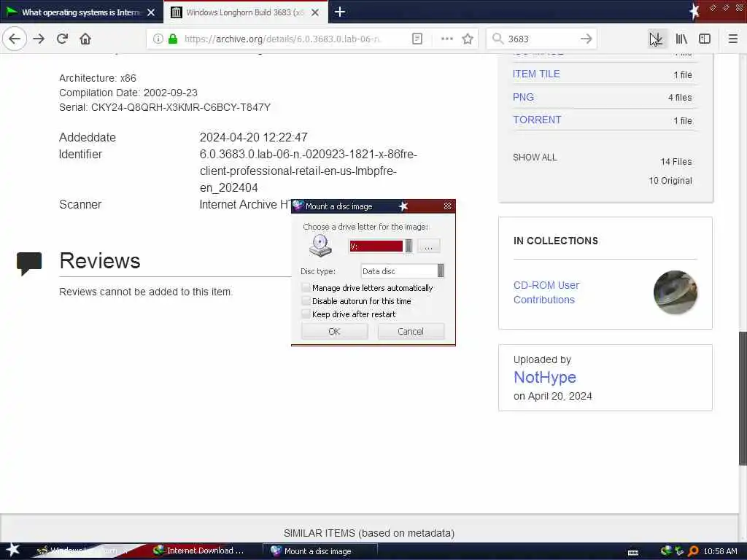Open page actions three-dot menu

(x=447, y=39)
